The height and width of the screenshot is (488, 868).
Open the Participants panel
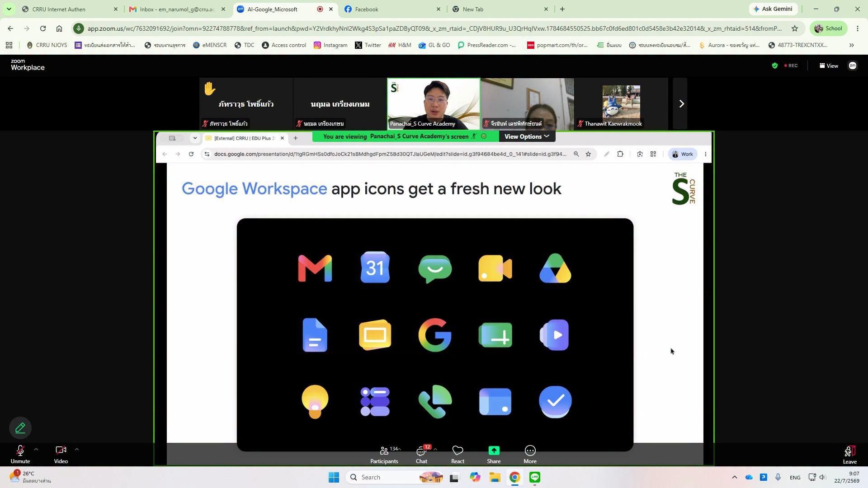[x=384, y=455]
